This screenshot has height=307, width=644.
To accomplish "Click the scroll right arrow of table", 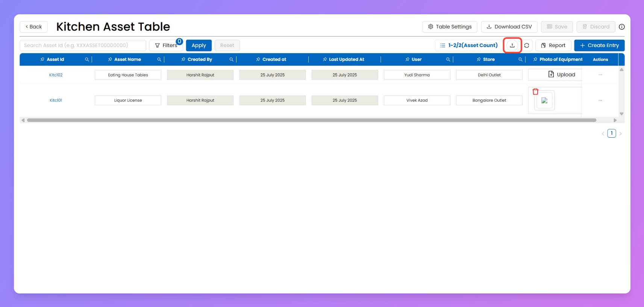I will [615, 120].
